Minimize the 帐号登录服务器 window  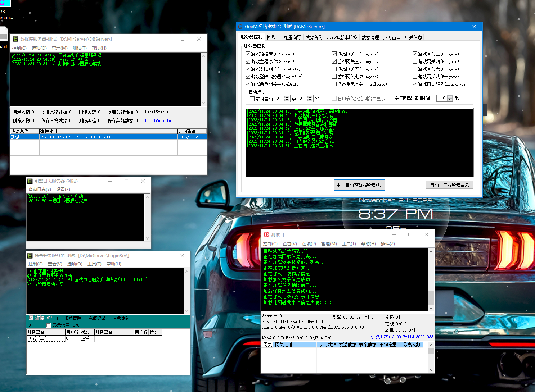point(149,256)
